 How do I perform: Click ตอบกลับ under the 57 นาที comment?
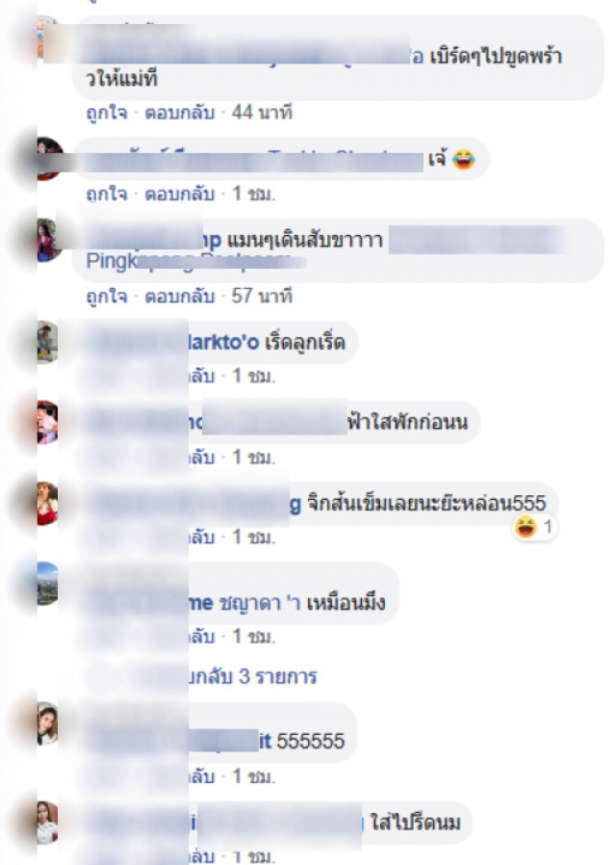179,297
